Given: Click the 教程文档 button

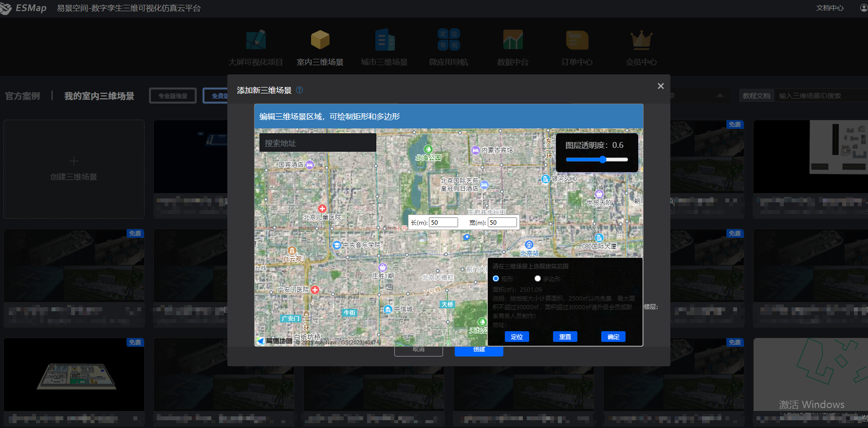Looking at the screenshot, I should tap(757, 96).
